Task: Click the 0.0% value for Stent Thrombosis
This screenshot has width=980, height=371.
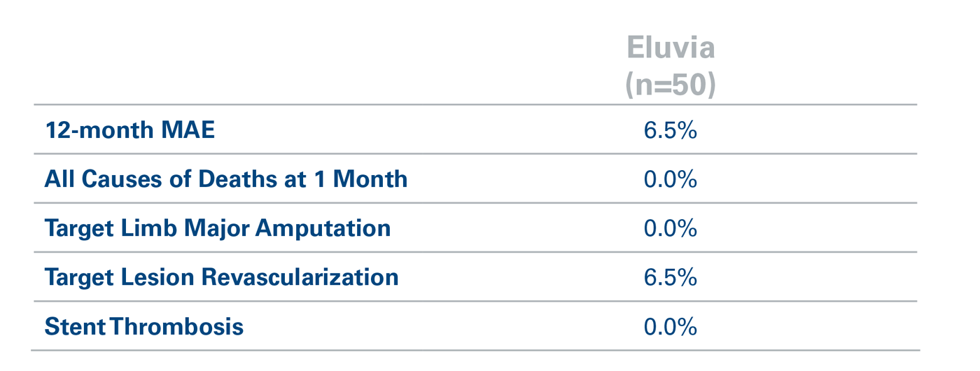Action: click(x=670, y=326)
